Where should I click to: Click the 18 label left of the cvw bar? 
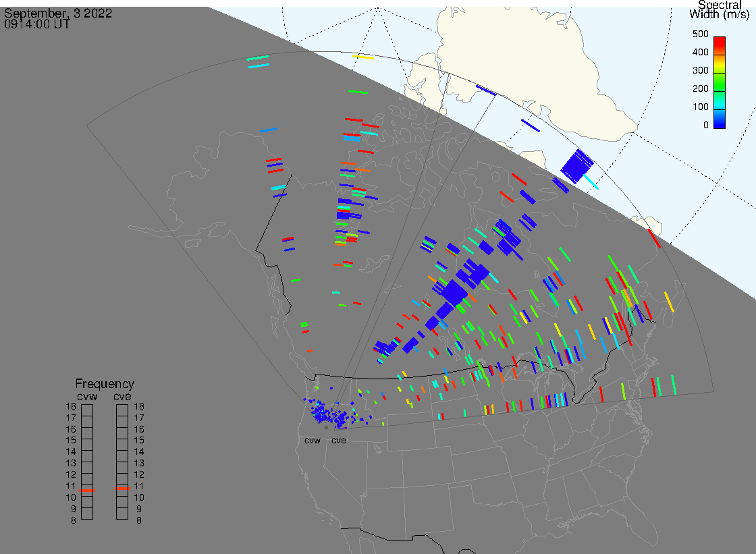[x=71, y=406]
